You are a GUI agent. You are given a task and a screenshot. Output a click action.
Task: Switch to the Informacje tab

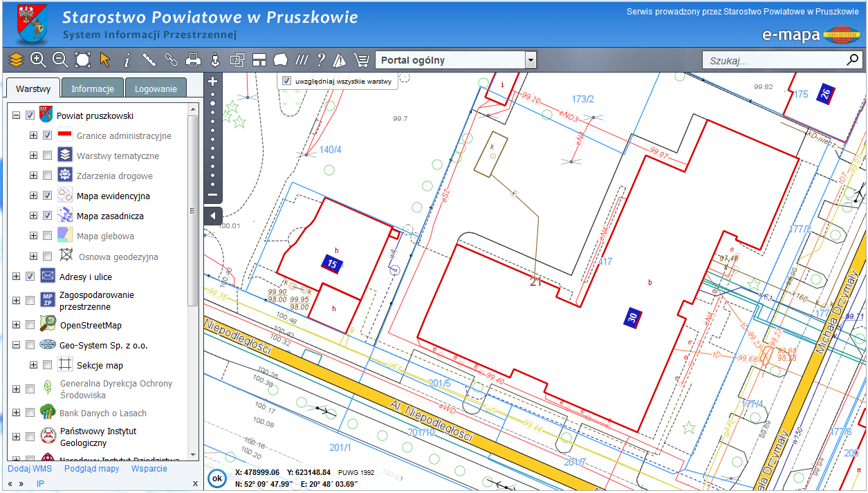tap(93, 89)
